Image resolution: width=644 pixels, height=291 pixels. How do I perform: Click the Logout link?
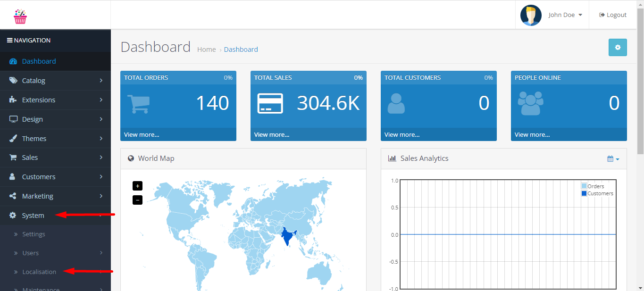click(613, 15)
